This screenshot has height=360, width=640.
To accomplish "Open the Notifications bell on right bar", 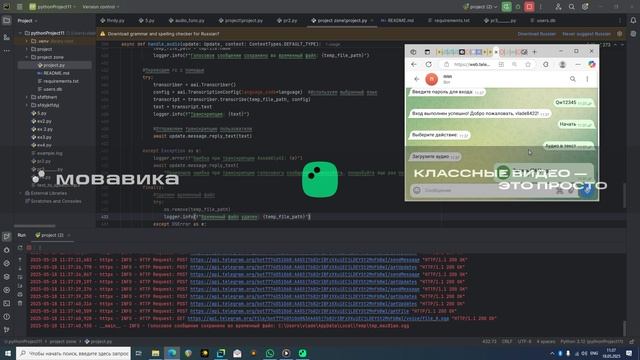I will click(x=633, y=20).
